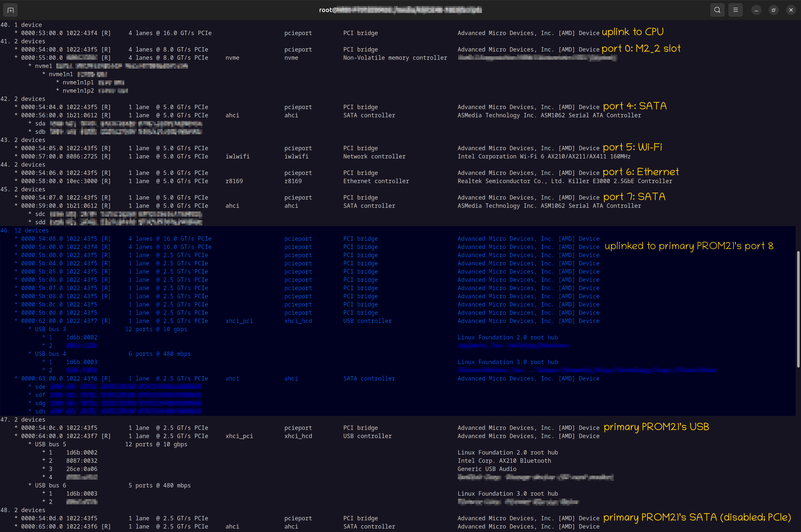Click the 'uplink to CPU' annotation
This screenshot has width=801, height=532.
[x=632, y=32]
